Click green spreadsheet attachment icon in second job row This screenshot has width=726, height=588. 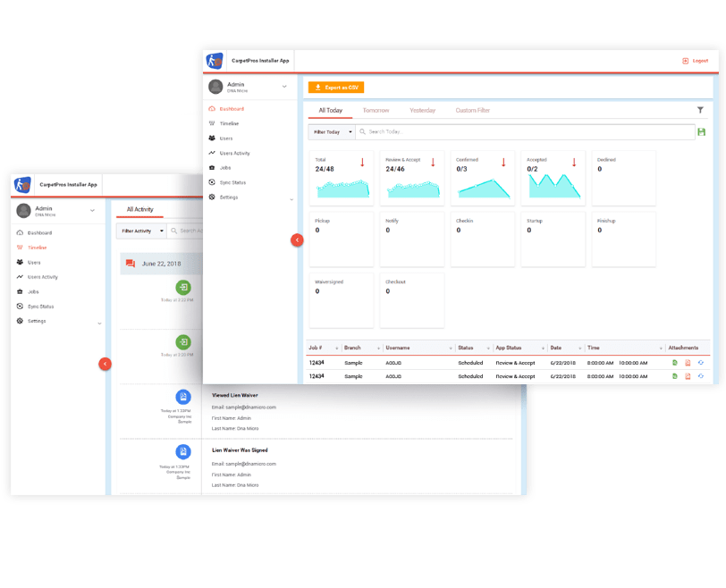[x=675, y=376]
